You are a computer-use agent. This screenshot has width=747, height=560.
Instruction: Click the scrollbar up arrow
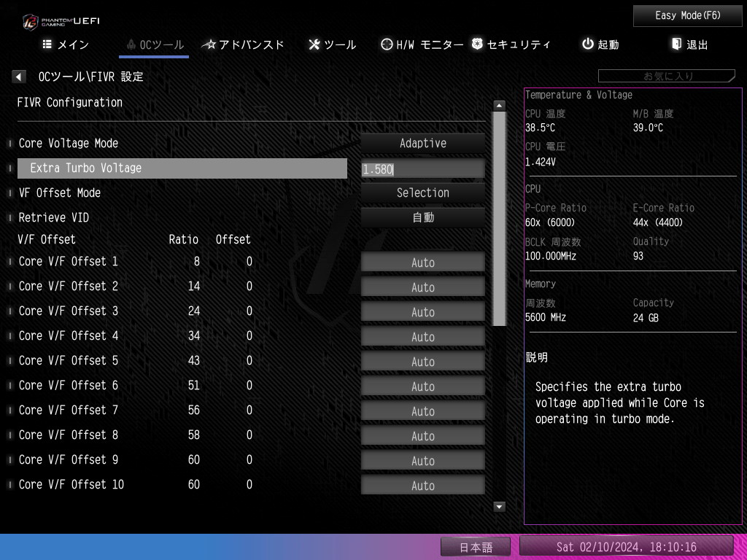click(499, 106)
